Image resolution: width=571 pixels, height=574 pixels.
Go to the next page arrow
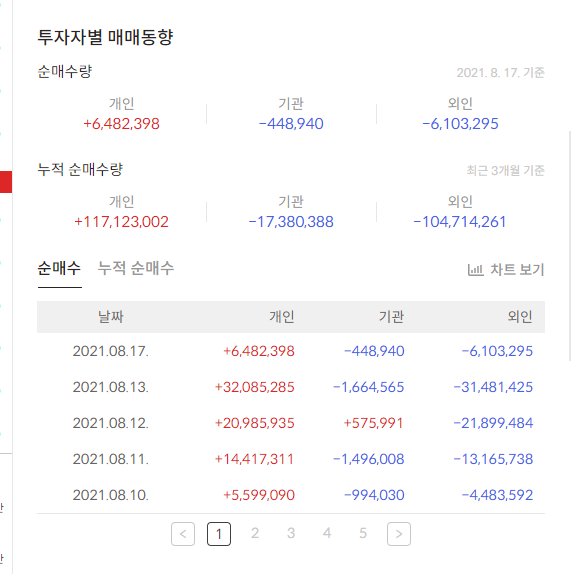coord(399,534)
